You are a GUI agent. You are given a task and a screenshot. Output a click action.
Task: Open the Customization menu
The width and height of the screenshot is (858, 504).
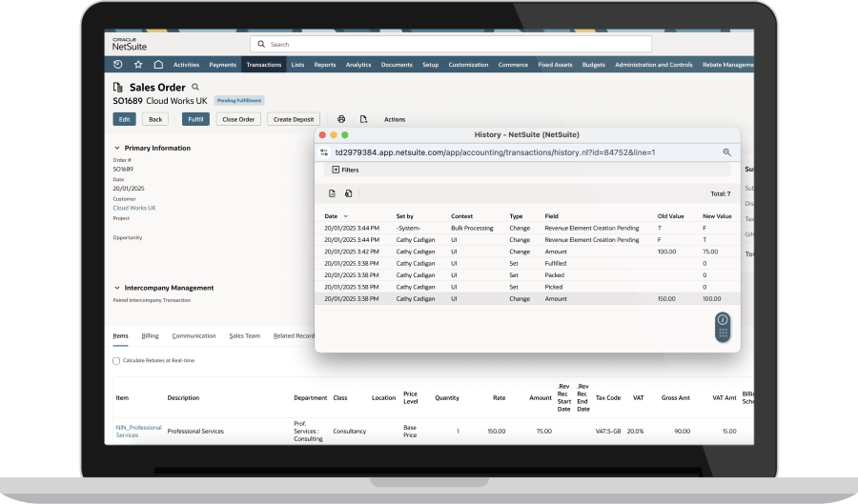(x=468, y=65)
